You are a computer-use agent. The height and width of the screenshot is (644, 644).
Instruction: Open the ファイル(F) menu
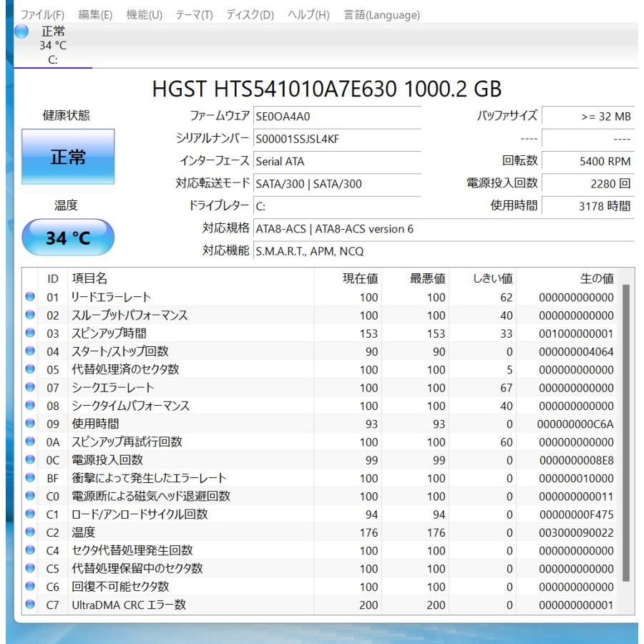pos(42,15)
